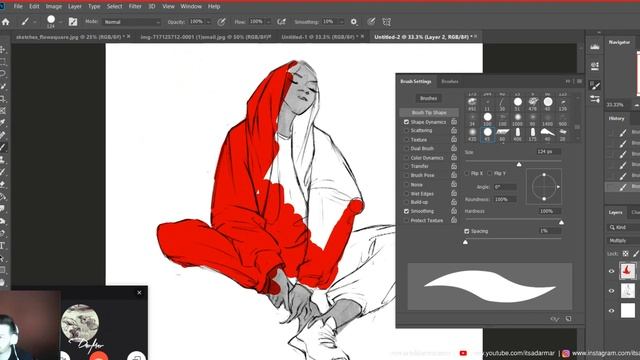This screenshot has width=640, height=360.
Task: Select the 470 textured brush tip
Action: pos(533,103)
